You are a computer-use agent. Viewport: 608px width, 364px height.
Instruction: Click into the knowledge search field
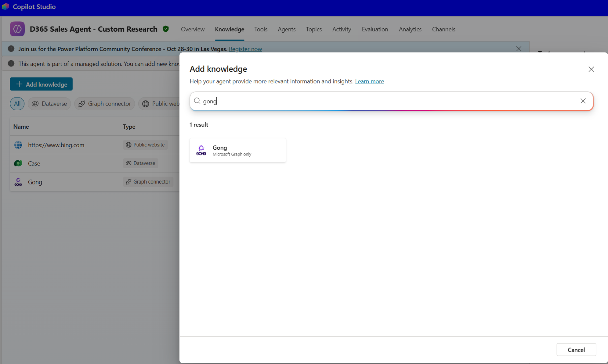pos(391,101)
